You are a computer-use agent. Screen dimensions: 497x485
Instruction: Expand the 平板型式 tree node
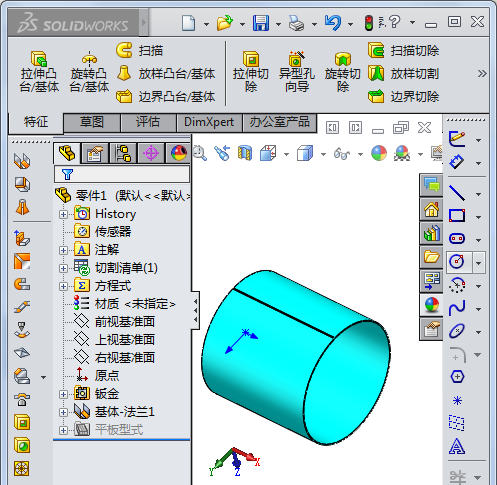pyautogui.click(x=63, y=430)
